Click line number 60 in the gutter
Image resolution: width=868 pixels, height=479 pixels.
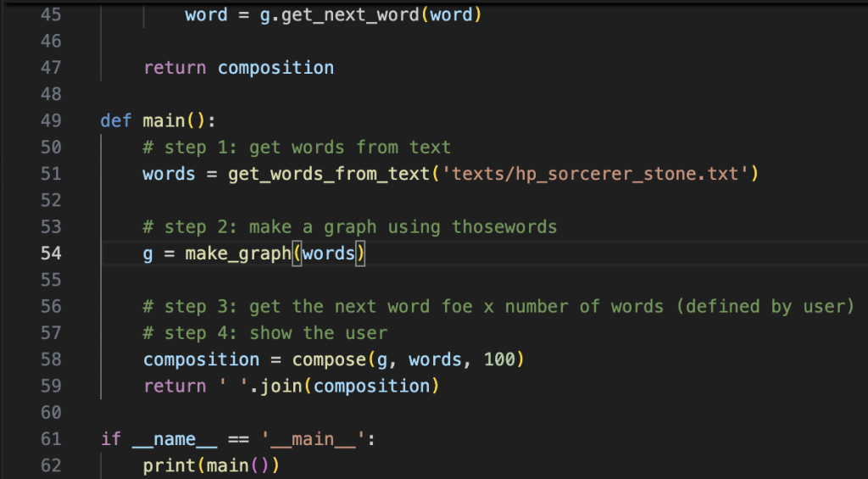51,413
